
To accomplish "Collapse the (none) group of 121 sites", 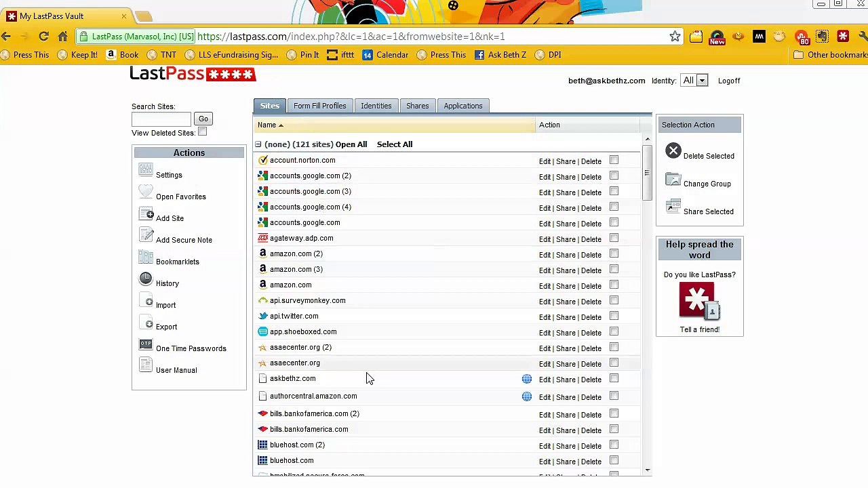I will 258,144.
